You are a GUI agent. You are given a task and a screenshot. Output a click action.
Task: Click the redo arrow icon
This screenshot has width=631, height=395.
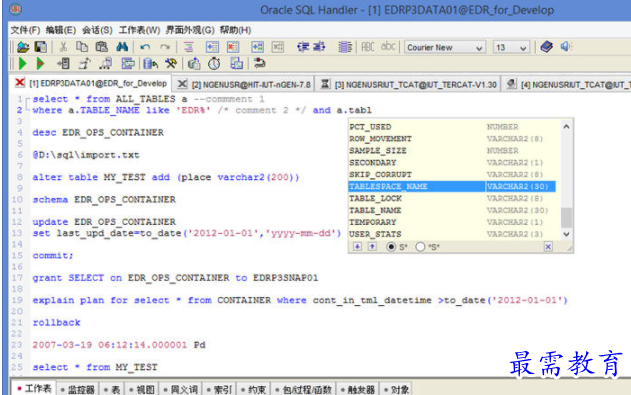(x=165, y=47)
